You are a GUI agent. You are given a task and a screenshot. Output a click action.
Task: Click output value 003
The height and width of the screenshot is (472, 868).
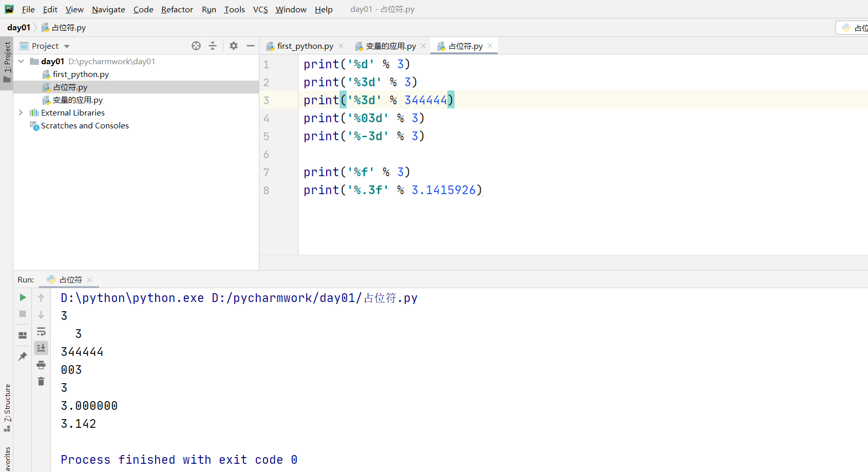pos(71,370)
